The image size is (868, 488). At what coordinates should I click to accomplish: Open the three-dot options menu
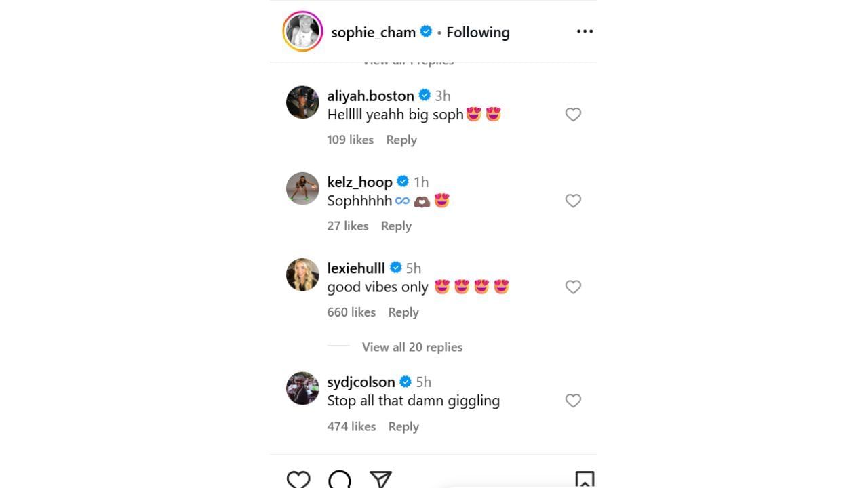pos(584,31)
